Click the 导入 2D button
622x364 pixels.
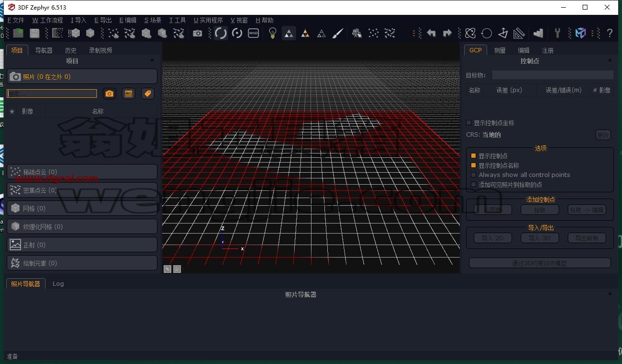tap(493, 238)
